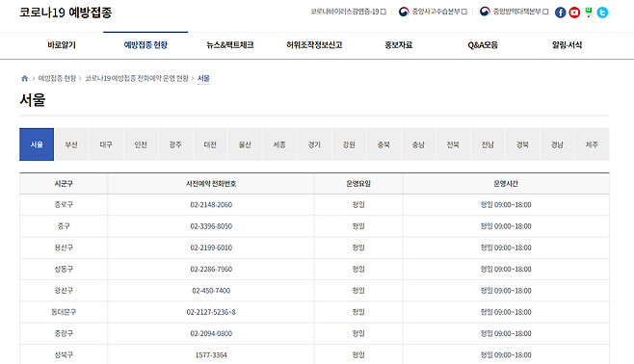Click 예방접종 현황 in the breadcrumb
Image resolution: width=634 pixels, height=364 pixels.
click(57, 78)
